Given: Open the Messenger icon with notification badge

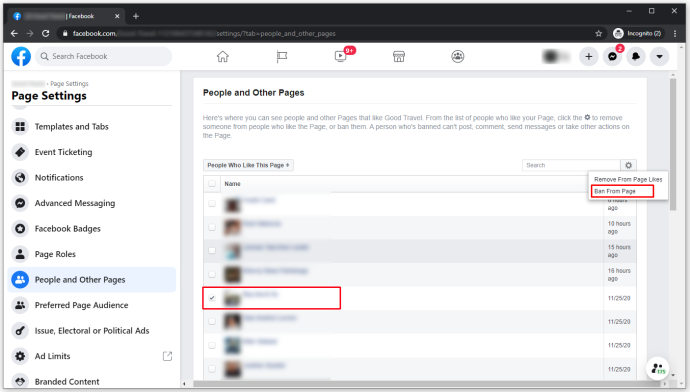Looking at the screenshot, I should point(613,56).
